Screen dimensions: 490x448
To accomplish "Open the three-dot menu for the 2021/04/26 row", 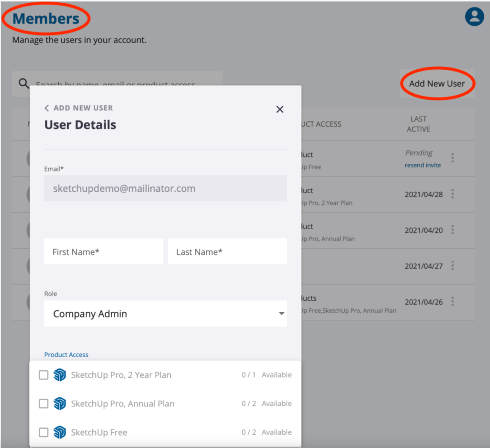I will coord(452,302).
